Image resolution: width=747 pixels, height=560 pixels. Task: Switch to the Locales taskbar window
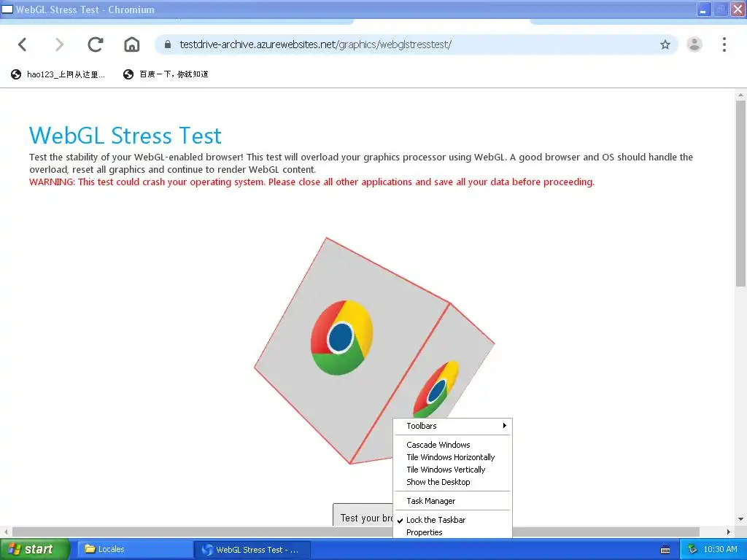coord(134,550)
